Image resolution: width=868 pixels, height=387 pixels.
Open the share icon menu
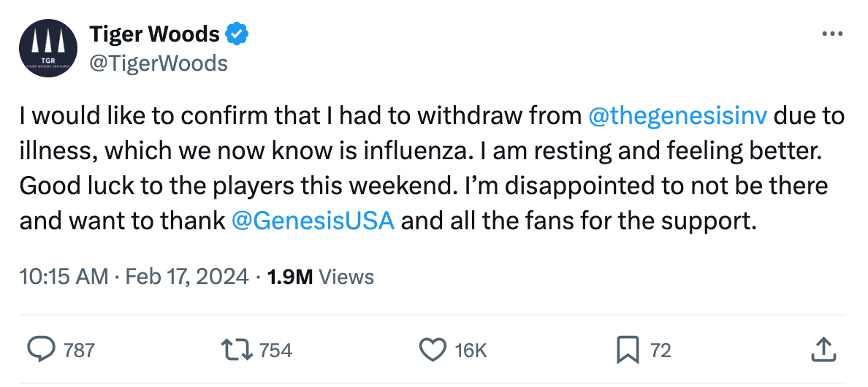[x=823, y=350]
